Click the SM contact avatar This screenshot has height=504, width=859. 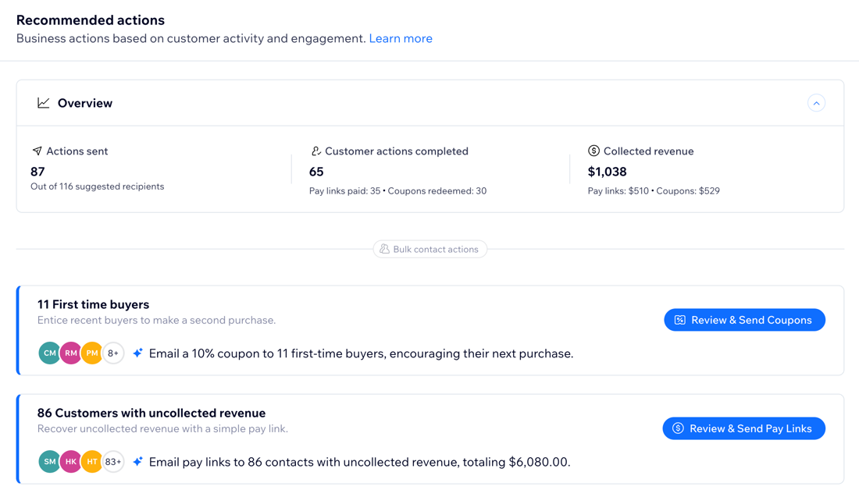coord(49,461)
